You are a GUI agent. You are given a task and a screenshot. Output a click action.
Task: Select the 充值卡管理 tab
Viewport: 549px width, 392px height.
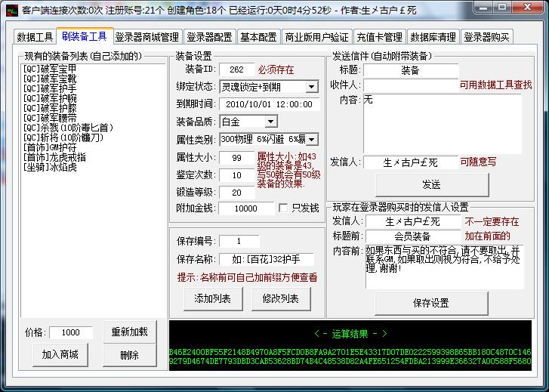pyautogui.click(x=379, y=37)
